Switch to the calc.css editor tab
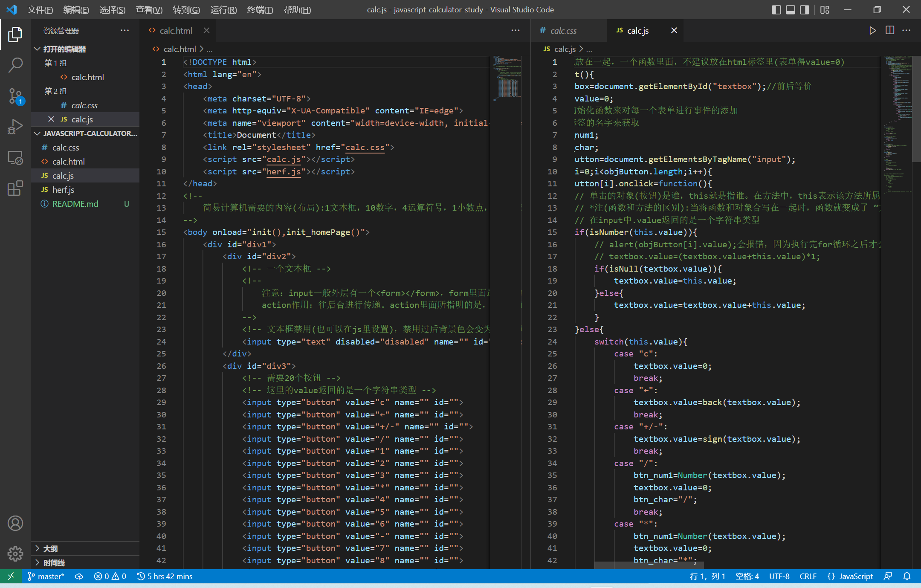Screen dimensions: 921x588 (569, 31)
